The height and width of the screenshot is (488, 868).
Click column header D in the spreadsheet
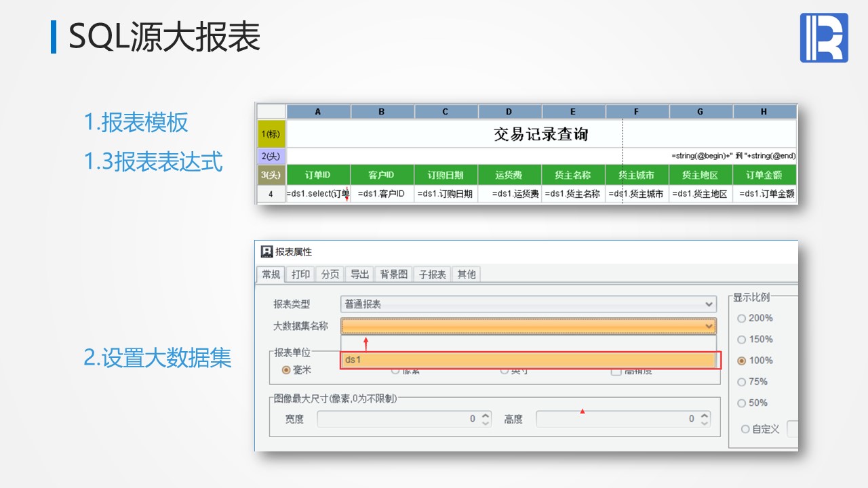509,112
